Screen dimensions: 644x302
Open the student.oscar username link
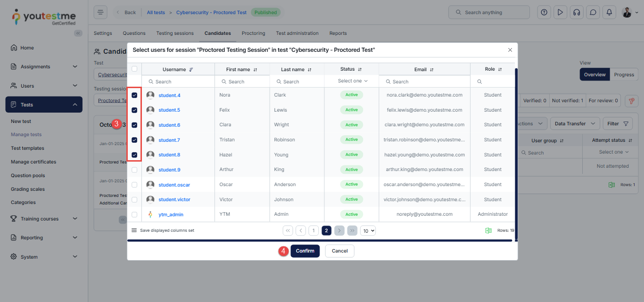pyautogui.click(x=174, y=185)
